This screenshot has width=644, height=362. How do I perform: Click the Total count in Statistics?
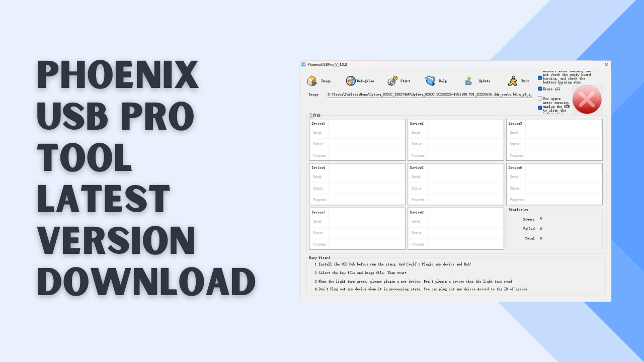(541, 238)
